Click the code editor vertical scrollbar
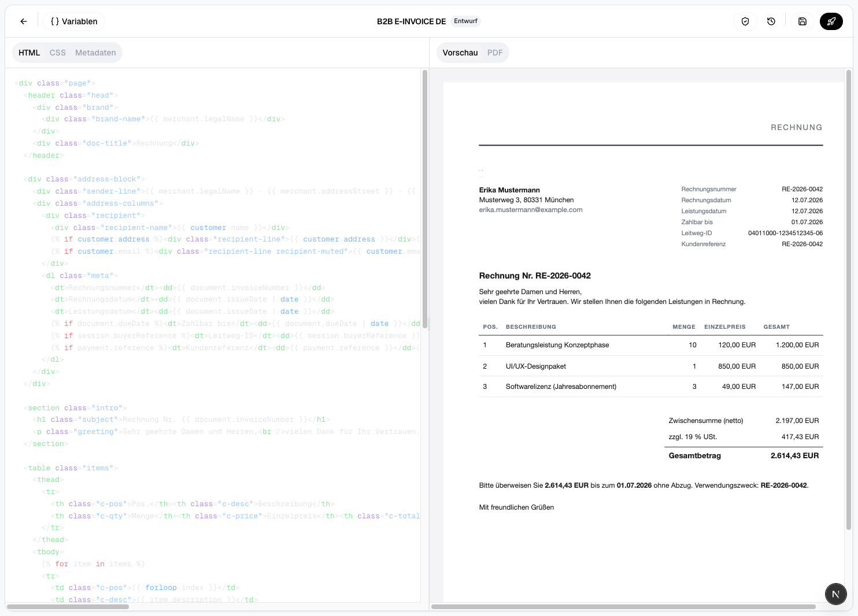858x616 pixels. point(425,199)
